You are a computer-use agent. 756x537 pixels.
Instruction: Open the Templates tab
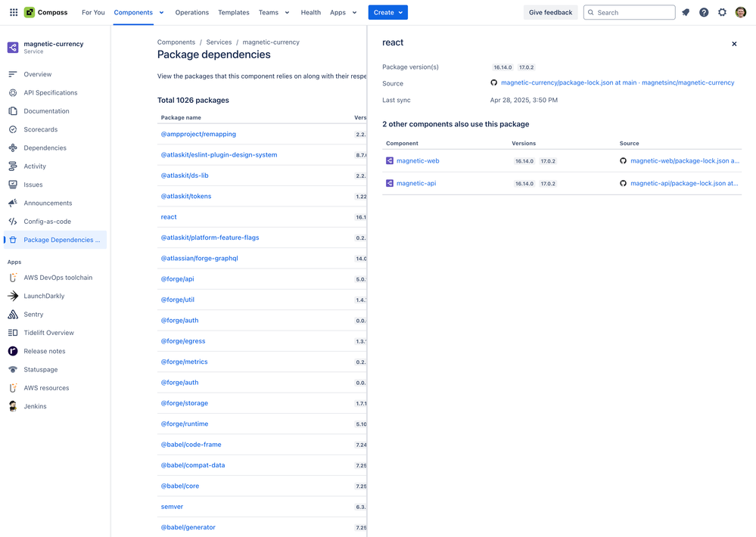coord(234,13)
